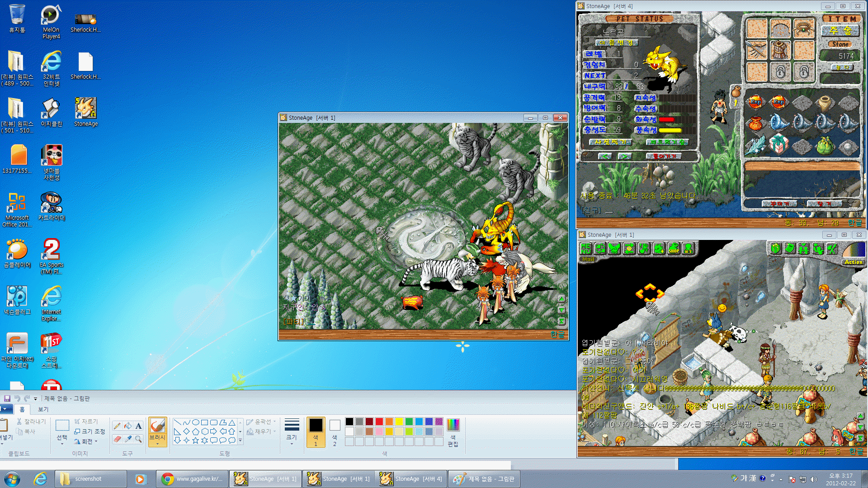Switch to the 보기 ribbon tab
868x488 pixels.
click(43, 409)
